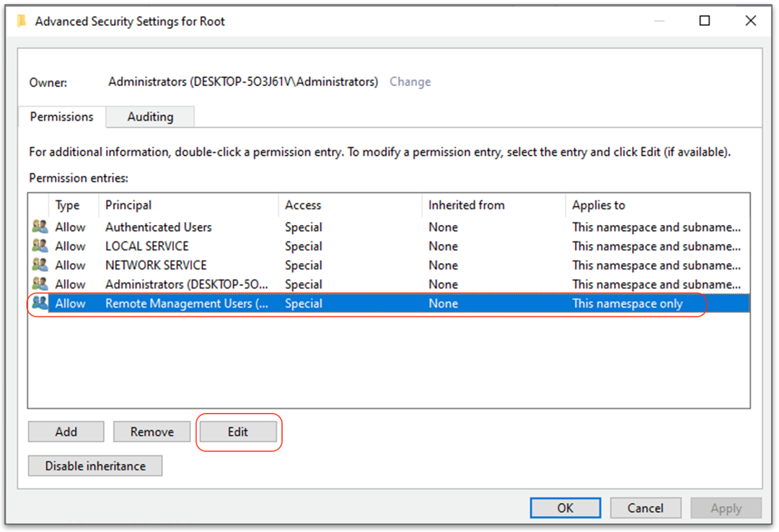Click the Change owner link

coord(410,81)
